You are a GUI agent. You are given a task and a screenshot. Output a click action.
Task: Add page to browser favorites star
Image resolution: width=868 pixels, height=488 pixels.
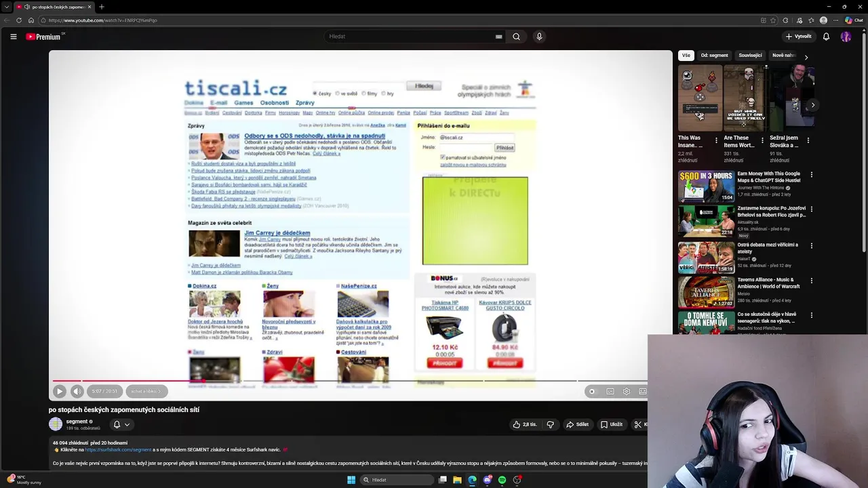774,20
